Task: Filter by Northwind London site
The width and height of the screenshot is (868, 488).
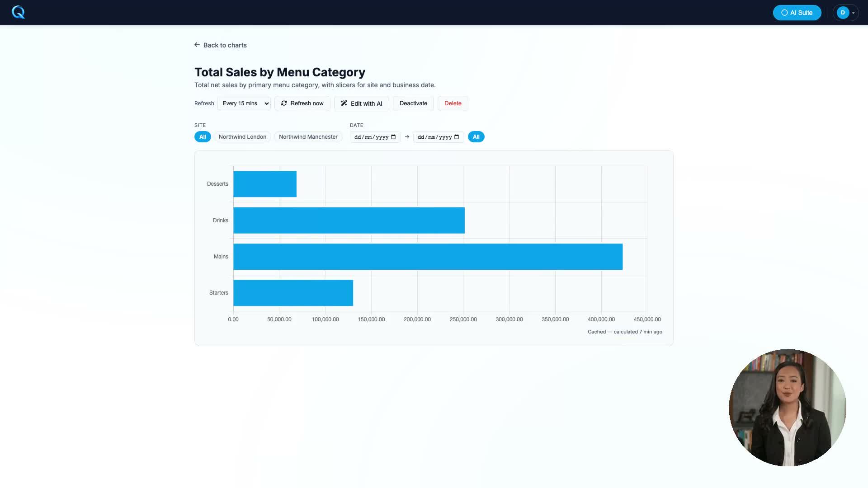Action: pos(242,137)
